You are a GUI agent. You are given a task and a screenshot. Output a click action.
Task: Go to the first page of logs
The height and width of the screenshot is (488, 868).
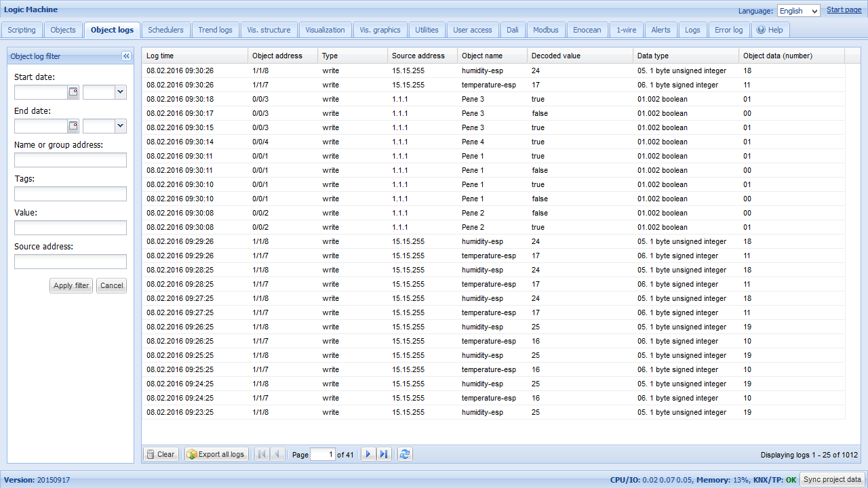pos(262,454)
